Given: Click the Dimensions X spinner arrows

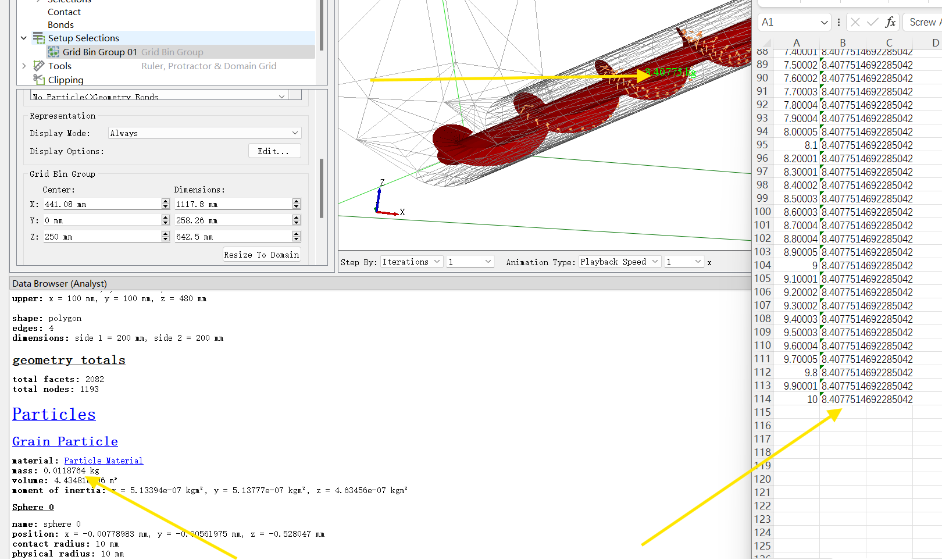Looking at the screenshot, I should [x=297, y=204].
